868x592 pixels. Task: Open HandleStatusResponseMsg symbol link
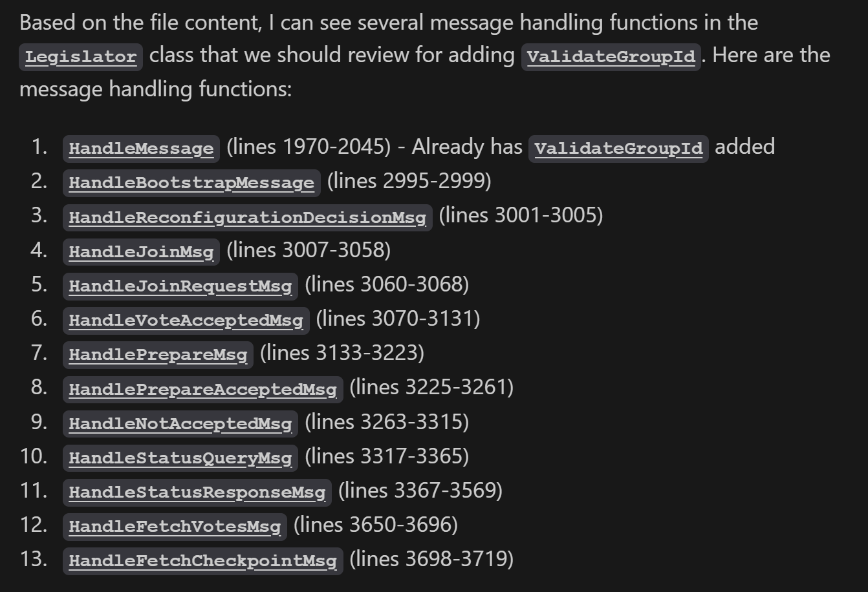click(197, 492)
